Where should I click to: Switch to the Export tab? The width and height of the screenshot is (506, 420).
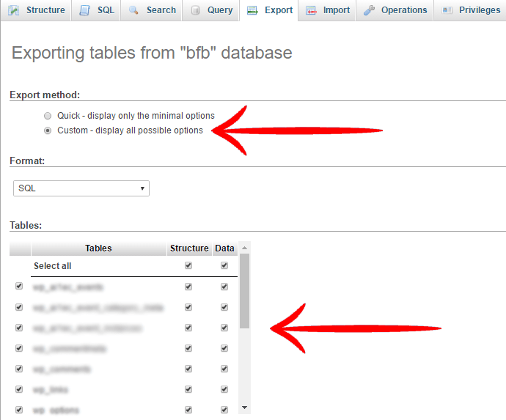[269, 10]
